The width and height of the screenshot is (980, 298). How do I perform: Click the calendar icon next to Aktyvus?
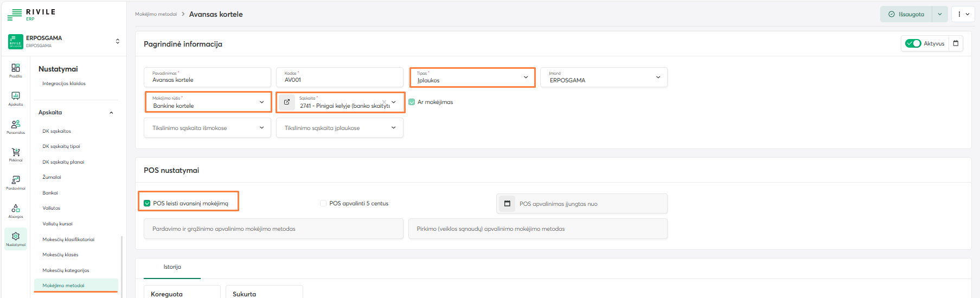point(956,43)
